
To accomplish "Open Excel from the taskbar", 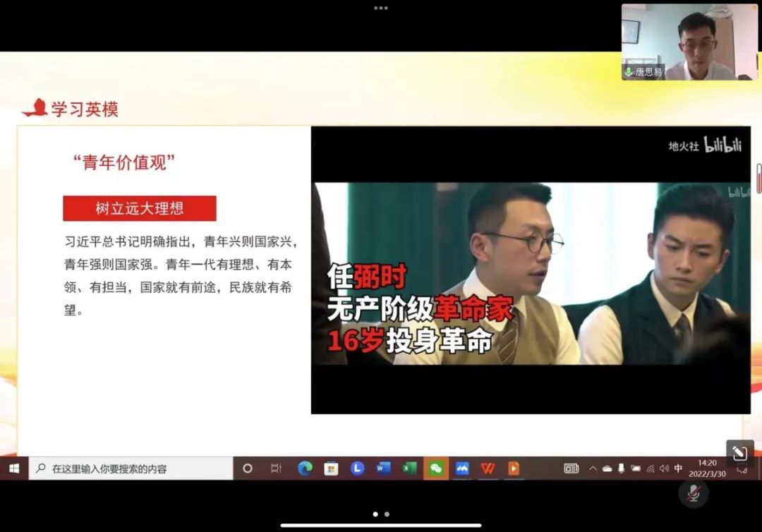I will (410, 468).
